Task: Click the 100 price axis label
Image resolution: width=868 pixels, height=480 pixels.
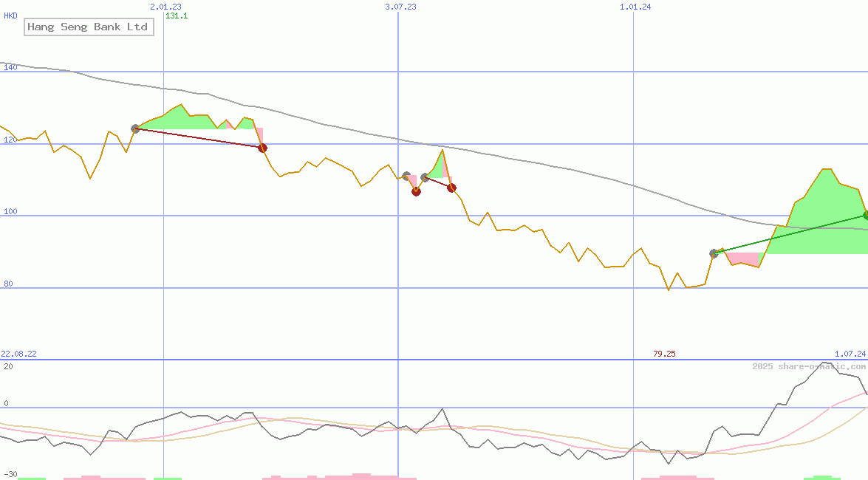Action: [10, 211]
